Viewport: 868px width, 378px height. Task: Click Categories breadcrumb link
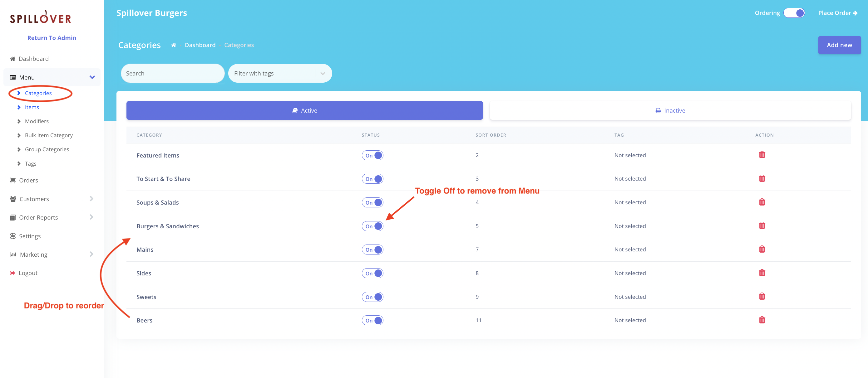(239, 45)
